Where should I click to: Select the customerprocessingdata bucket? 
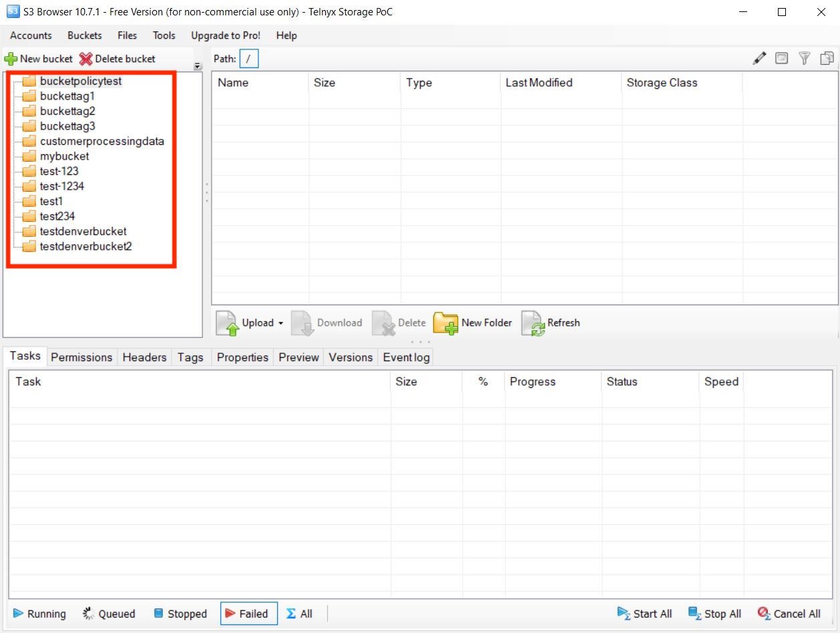pos(101,141)
